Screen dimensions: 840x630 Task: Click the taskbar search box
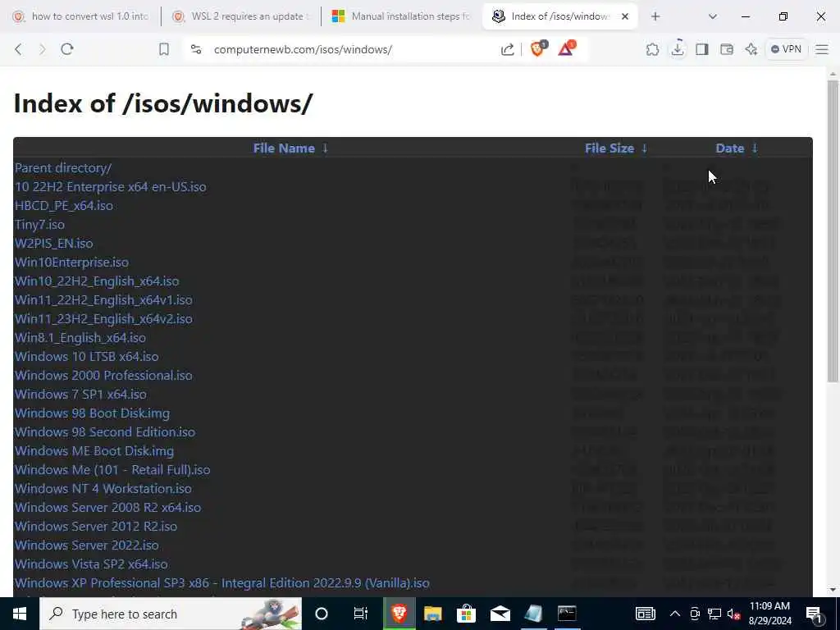[x=171, y=614]
